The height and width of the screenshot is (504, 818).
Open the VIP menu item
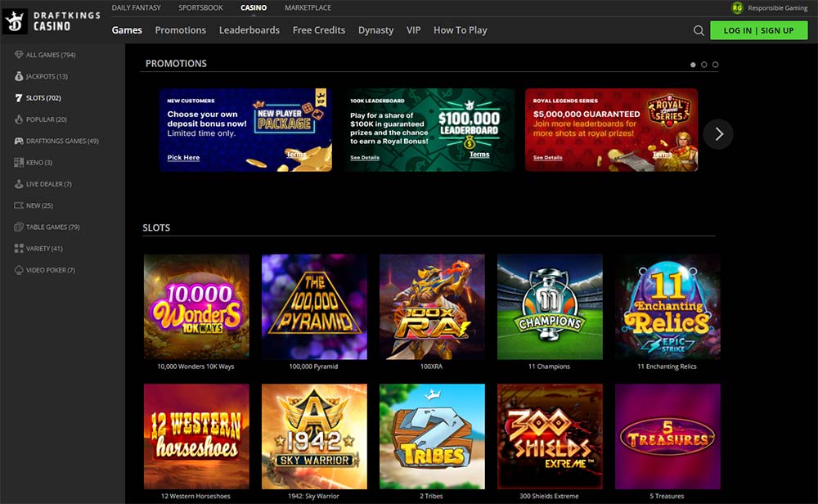413,30
